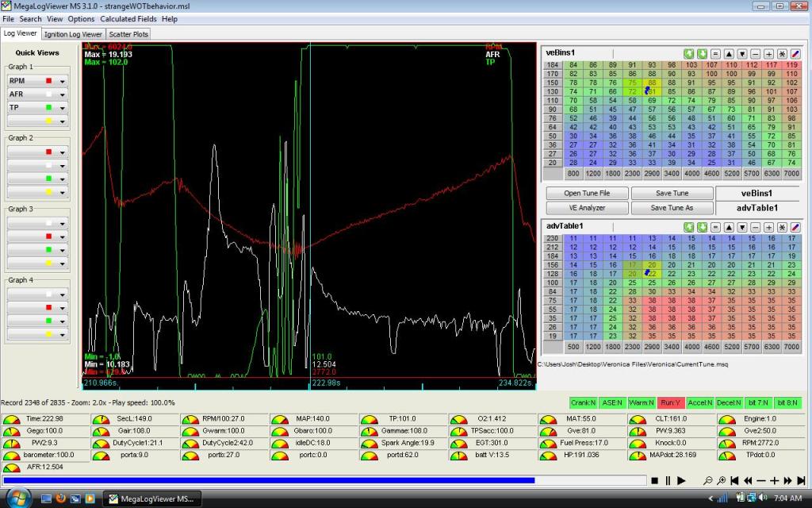Click veBins1 increment up-arrow icon
This screenshot has width=812, height=508.
pyautogui.click(x=729, y=52)
